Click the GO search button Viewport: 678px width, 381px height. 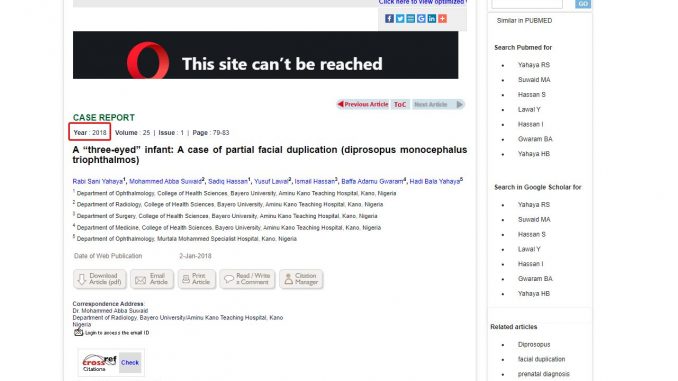coord(583,3)
